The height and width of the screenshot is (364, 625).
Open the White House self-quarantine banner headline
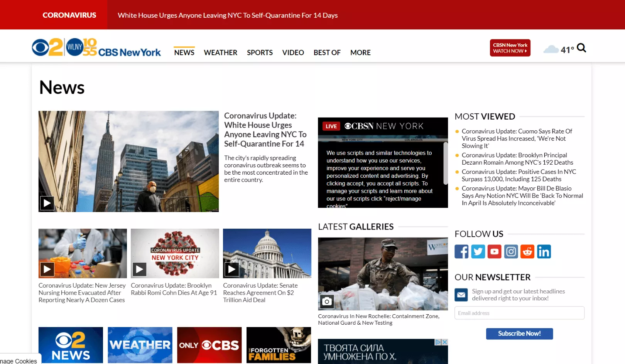pyautogui.click(x=228, y=15)
